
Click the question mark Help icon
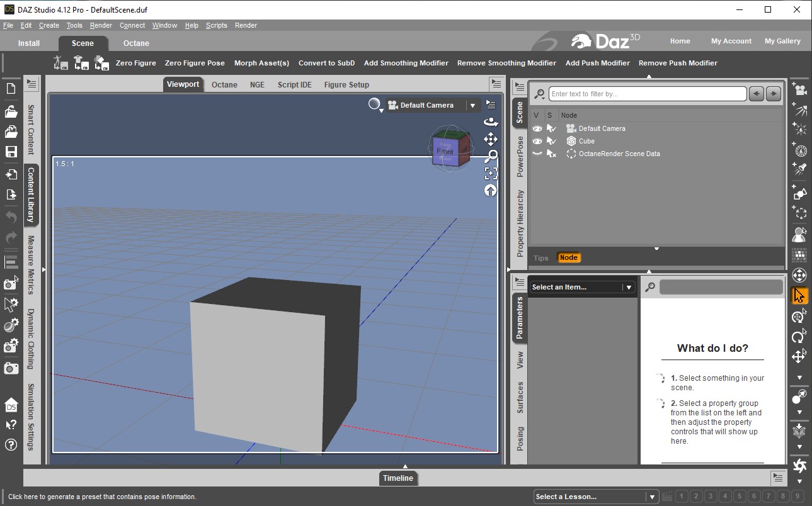11,445
